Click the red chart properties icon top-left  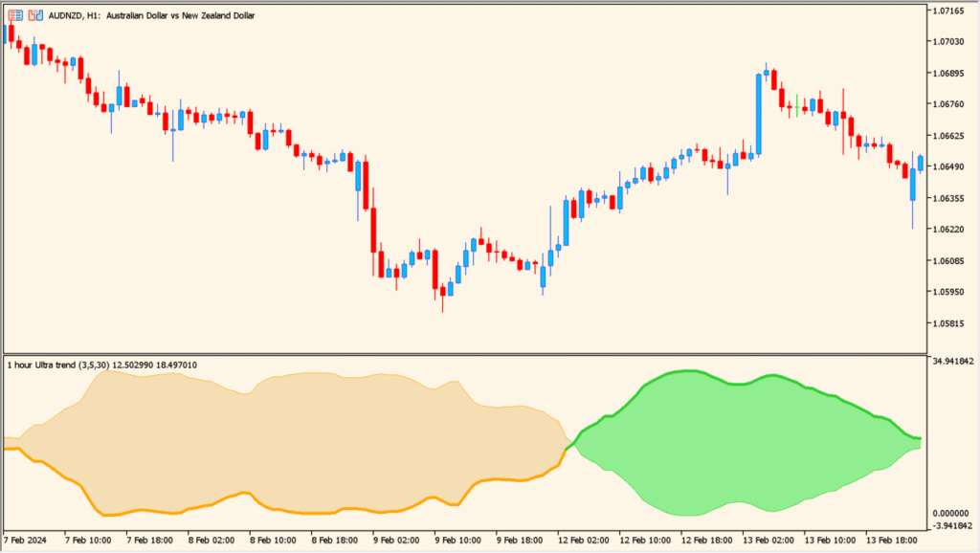pyautogui.click(x=16, y=13)
